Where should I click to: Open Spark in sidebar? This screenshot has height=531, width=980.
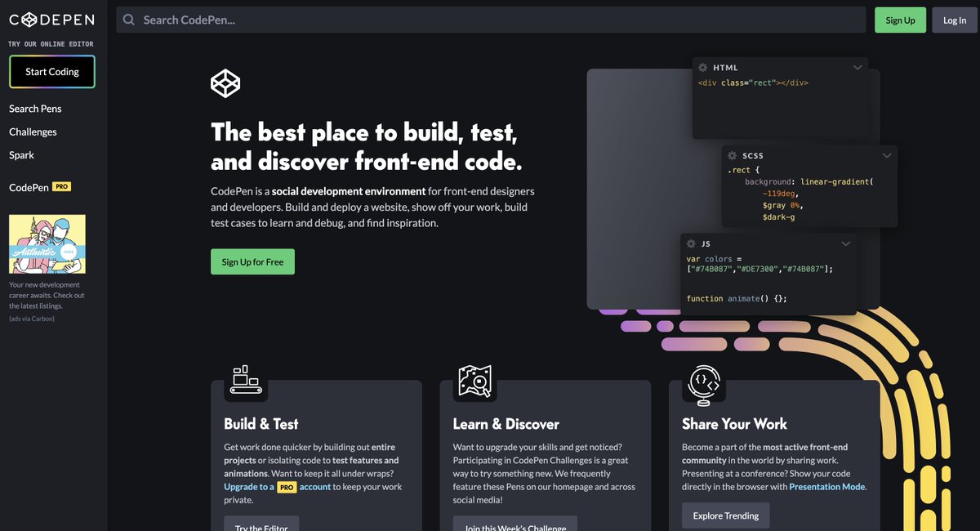pyautogui.click(x=21, y=154)
